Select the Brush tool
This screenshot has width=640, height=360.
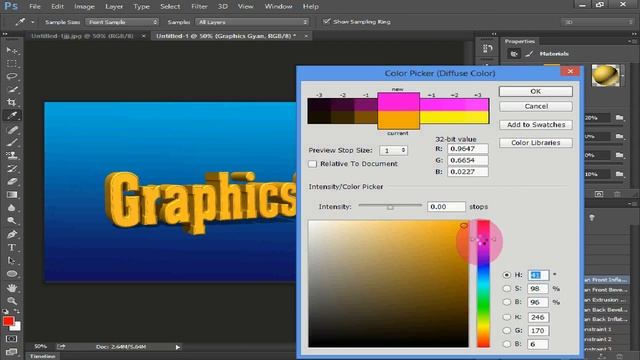(x=11, y=142)
